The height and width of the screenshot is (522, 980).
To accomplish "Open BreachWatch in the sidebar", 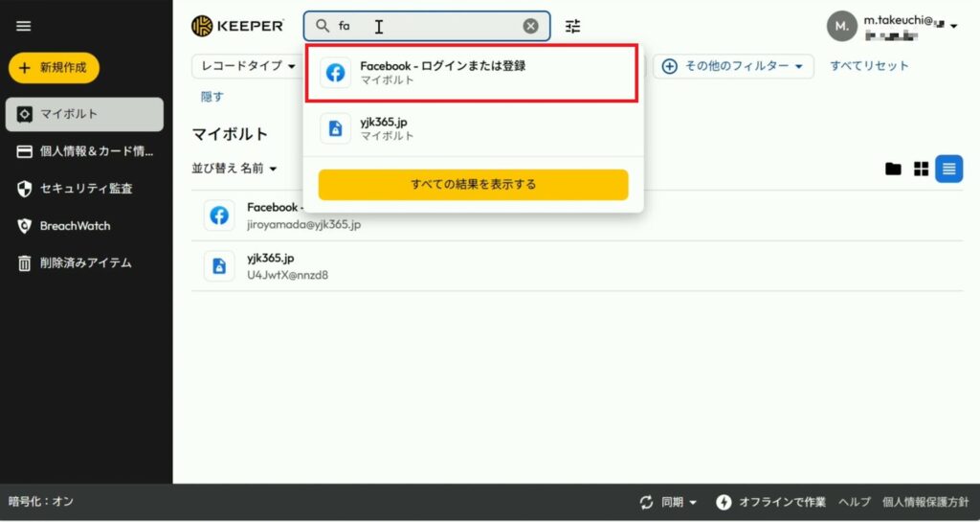I will [x=84, y=226].
